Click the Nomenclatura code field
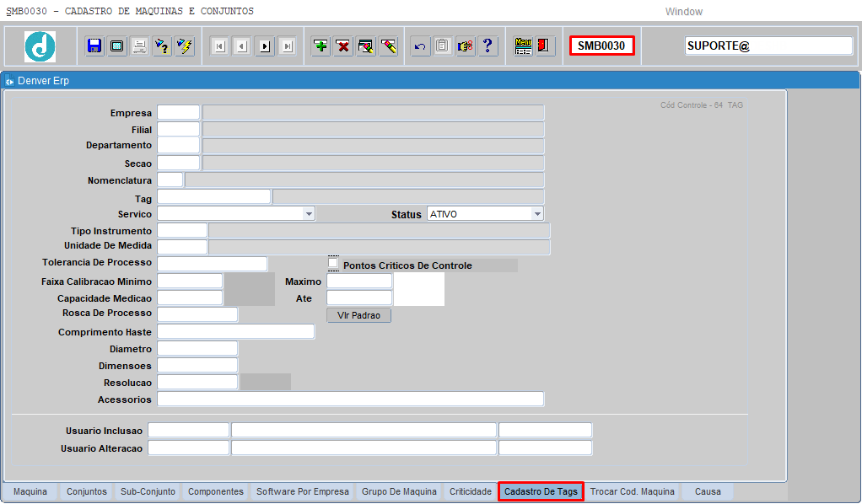862x504 pixels. click(170, 180)
